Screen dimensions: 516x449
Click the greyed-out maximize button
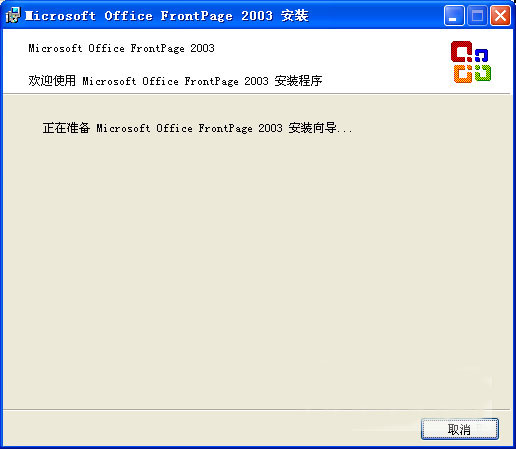(477, 16)
